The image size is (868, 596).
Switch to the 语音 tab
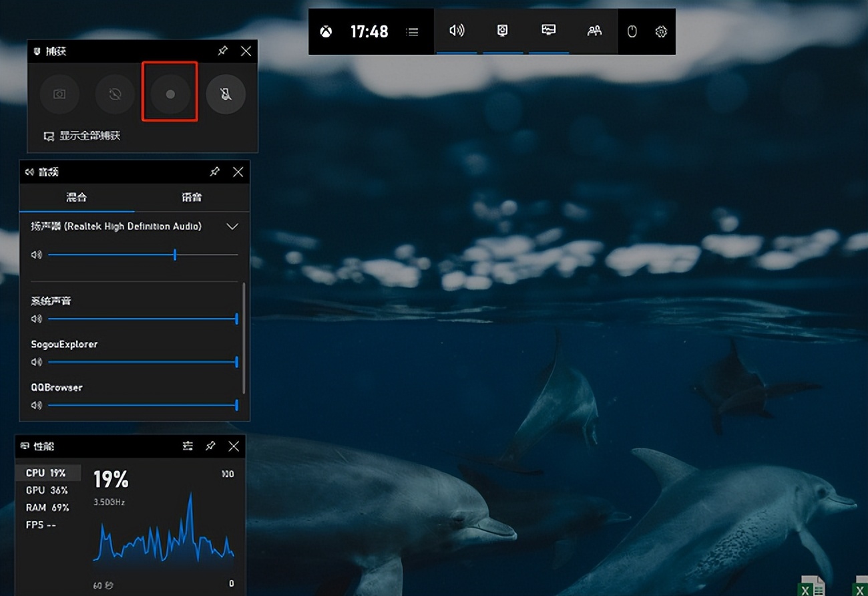point(192,197)
